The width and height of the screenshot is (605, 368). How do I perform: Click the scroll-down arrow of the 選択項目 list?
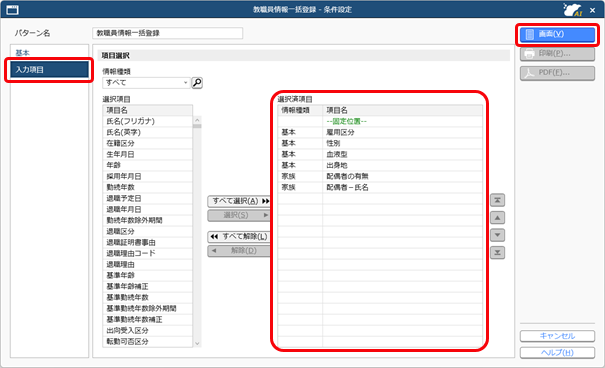coord(197,343)
